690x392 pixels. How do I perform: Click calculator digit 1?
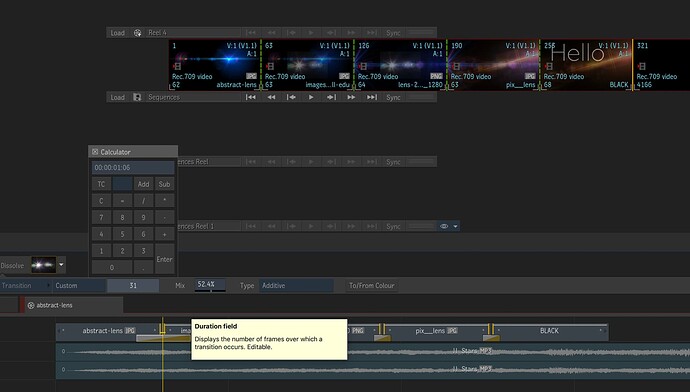point(101,251)
